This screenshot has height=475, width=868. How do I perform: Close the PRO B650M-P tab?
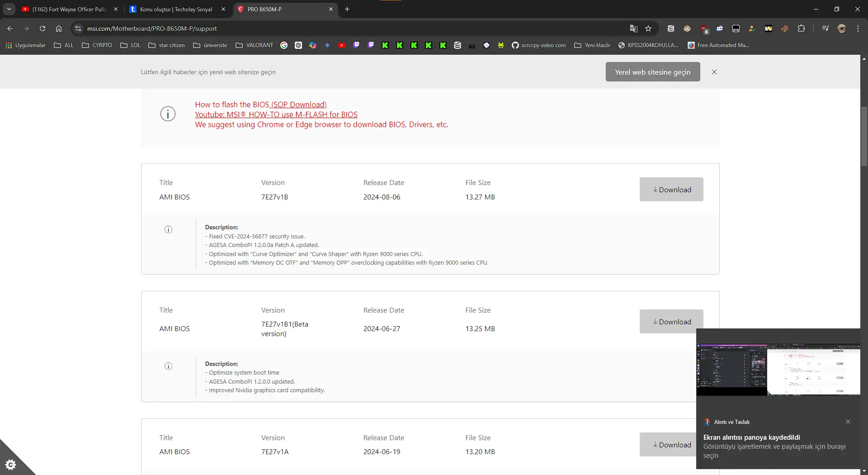[331, 9]
